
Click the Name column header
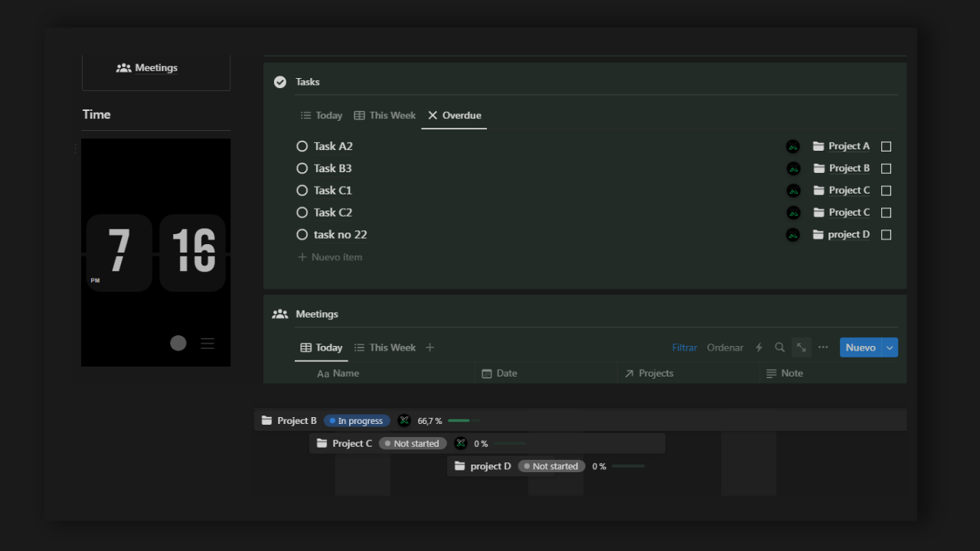[338, 373]
